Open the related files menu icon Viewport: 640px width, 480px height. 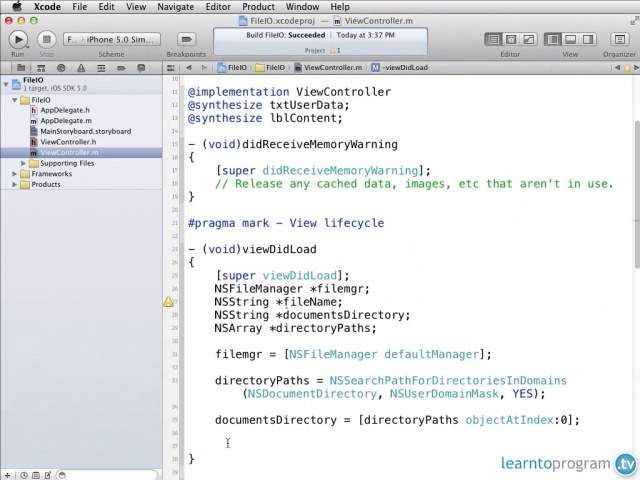click(171, 68)
